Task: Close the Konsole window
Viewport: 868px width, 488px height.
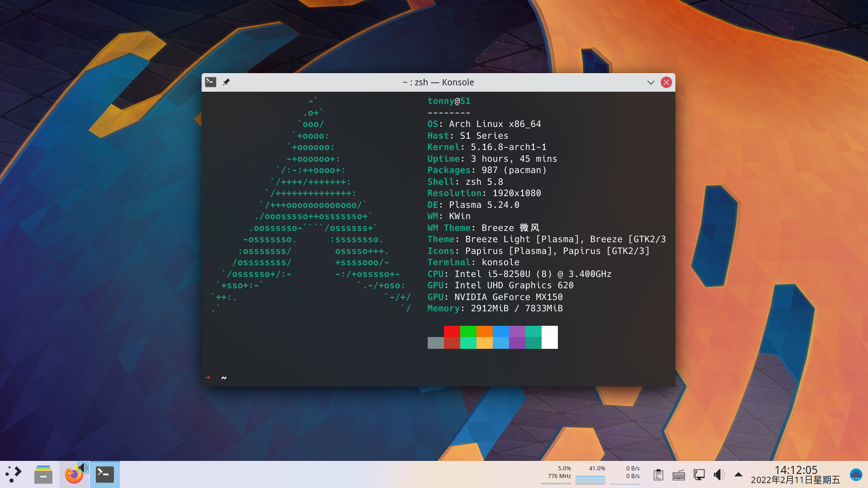Action: 666,82
